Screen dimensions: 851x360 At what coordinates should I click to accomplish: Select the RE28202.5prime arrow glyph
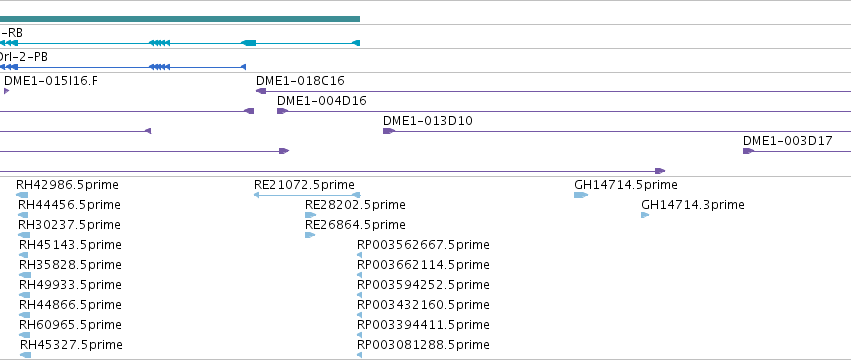pyautogui.click(x=310, y=215)
